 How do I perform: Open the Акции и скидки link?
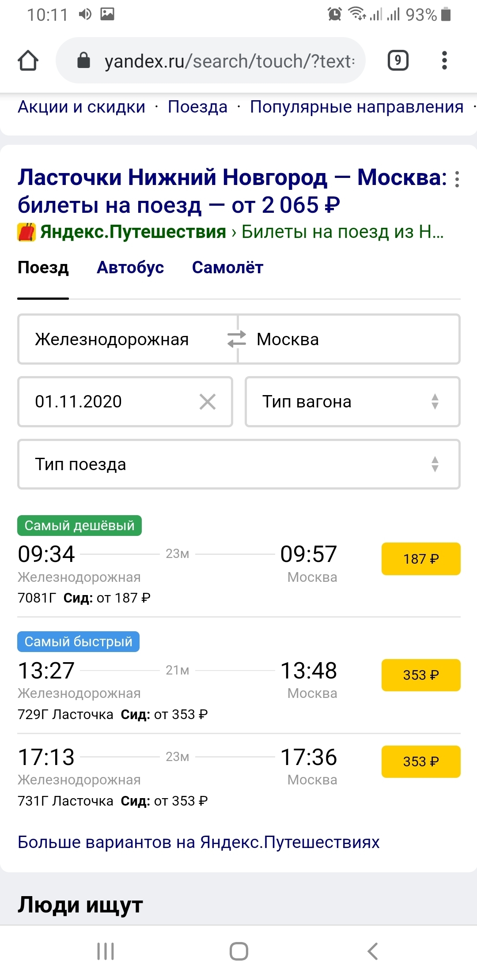click(81, 107)
